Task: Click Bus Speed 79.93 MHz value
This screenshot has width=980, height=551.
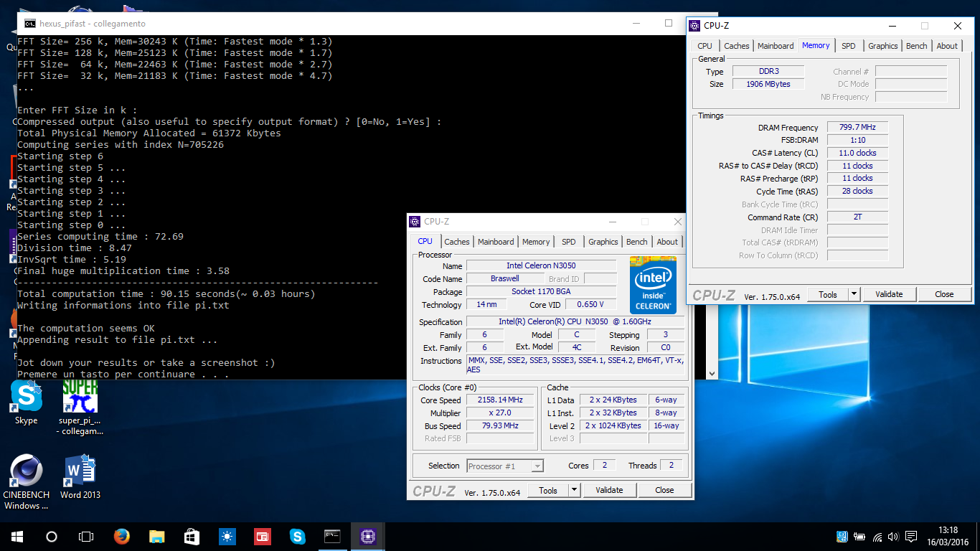Action: (x=501, y=426)
